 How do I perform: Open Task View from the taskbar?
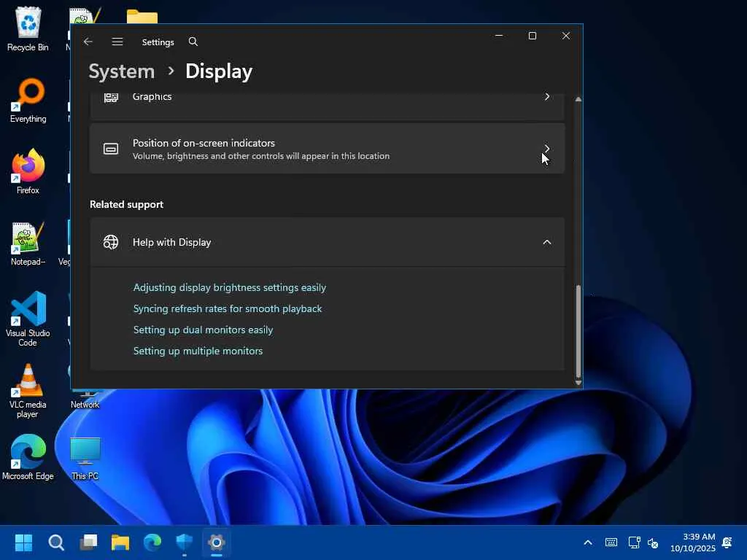[88, 542]
